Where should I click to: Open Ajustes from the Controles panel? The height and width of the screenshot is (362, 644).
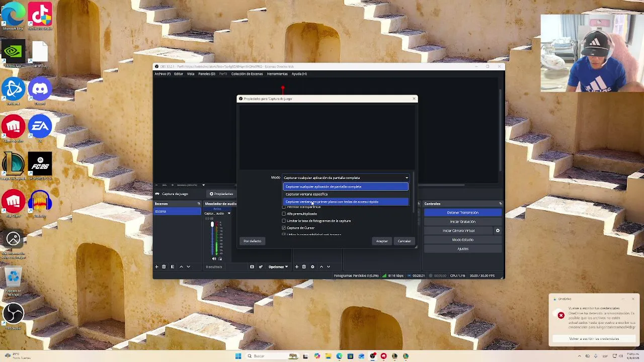click(x=463, y=249)
